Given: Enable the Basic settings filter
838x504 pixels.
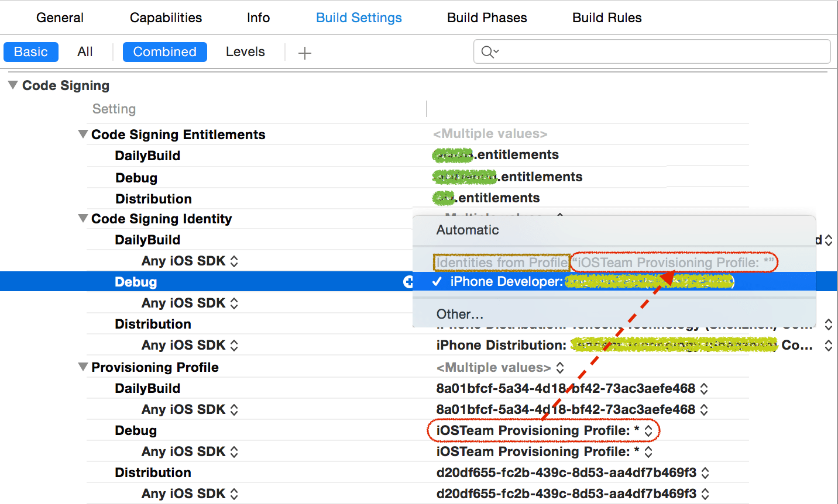Looking at the screenshot, I should click(30, 51).
